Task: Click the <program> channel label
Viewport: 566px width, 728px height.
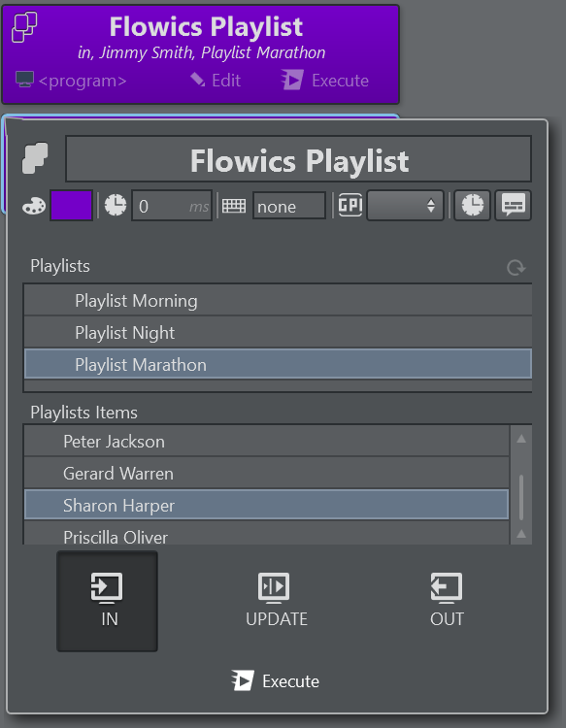Action: point(83,81)
